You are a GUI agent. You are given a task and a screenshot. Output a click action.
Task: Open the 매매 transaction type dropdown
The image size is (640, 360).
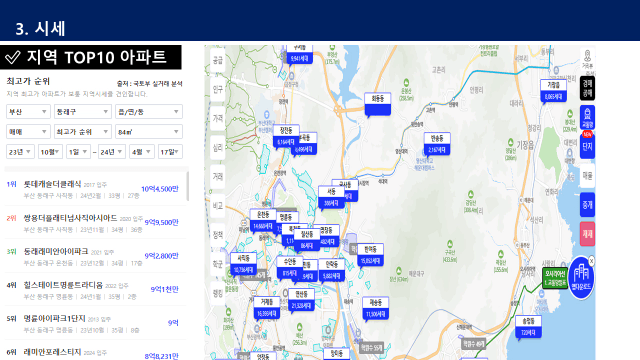coord(28,131)
